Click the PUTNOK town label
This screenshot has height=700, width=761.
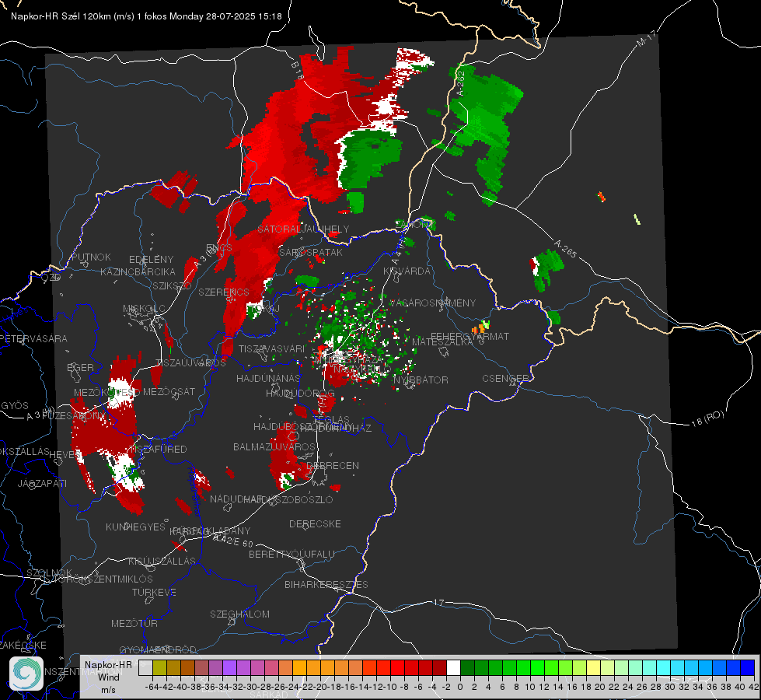[x=91, y=257]
